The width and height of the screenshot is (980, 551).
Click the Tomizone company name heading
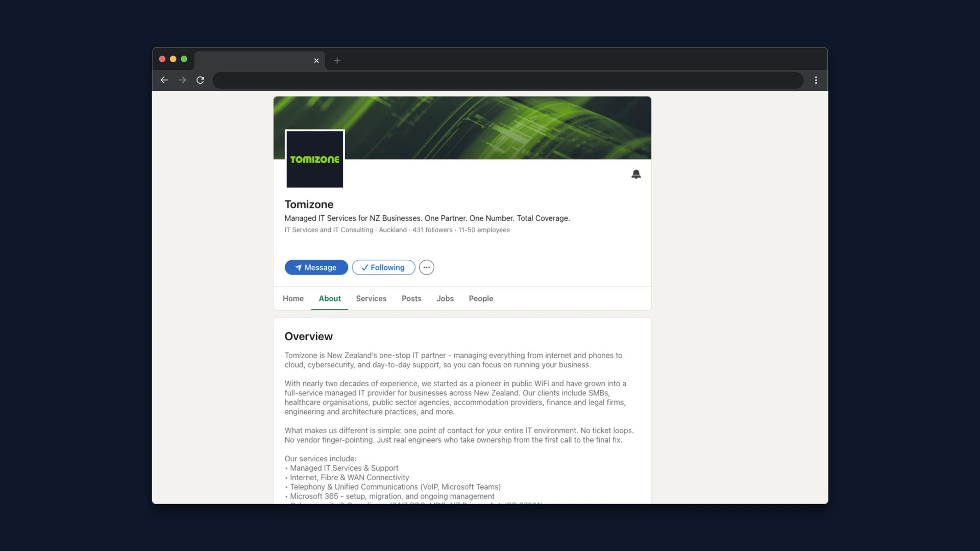tap(309, 205)
